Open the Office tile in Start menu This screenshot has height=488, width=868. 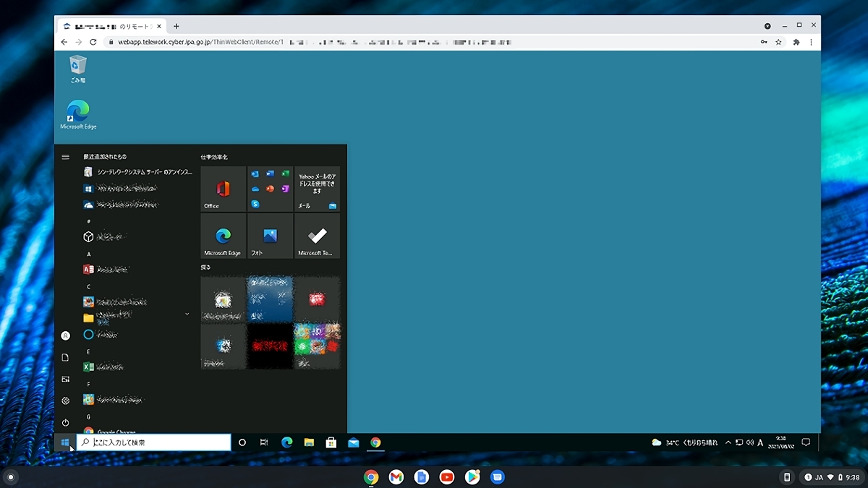pyautogui.click(x=223, y=189)
